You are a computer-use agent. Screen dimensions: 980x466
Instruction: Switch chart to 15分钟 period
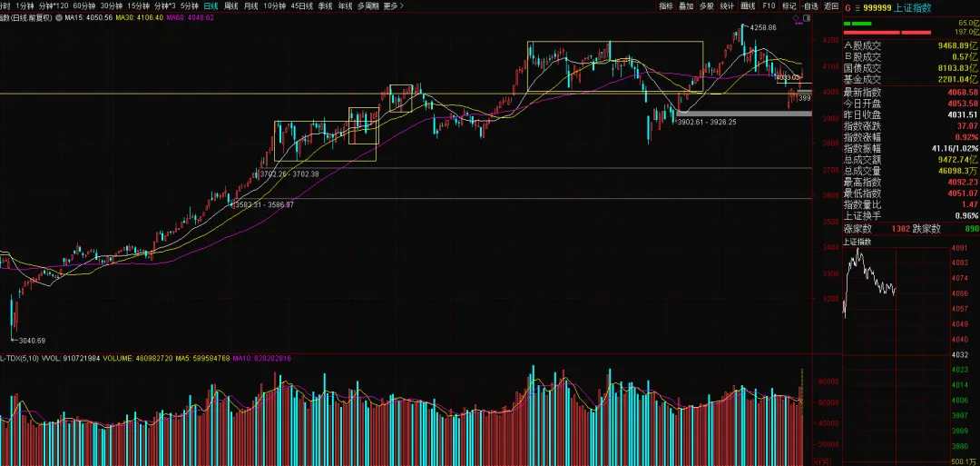(x=139, y=5)
